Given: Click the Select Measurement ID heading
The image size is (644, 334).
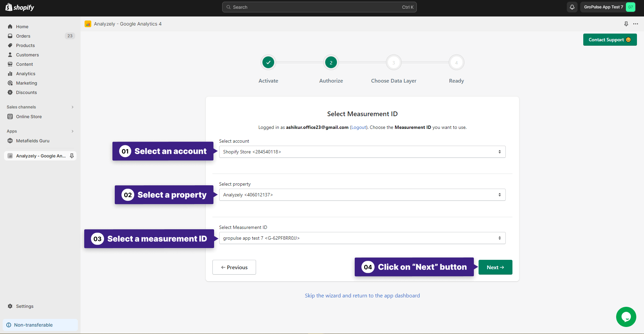Looking at the screenshot, I should point(362,114).
